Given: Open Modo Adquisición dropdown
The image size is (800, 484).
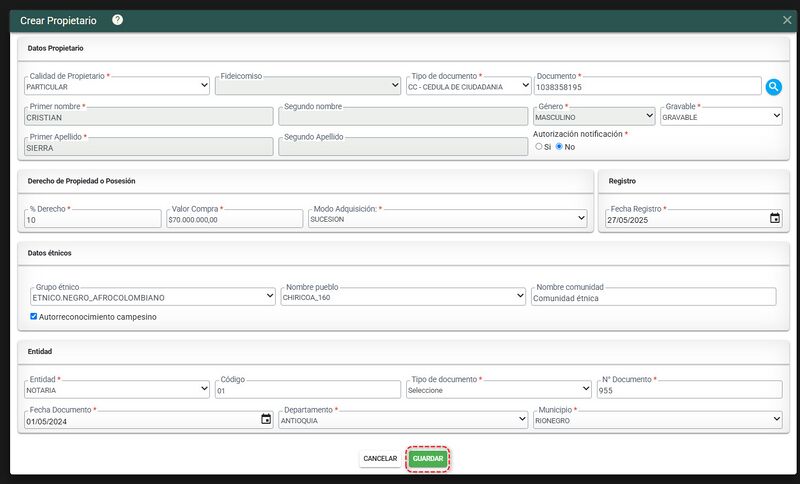Looking at the screenshot, I should click(447, 219).
